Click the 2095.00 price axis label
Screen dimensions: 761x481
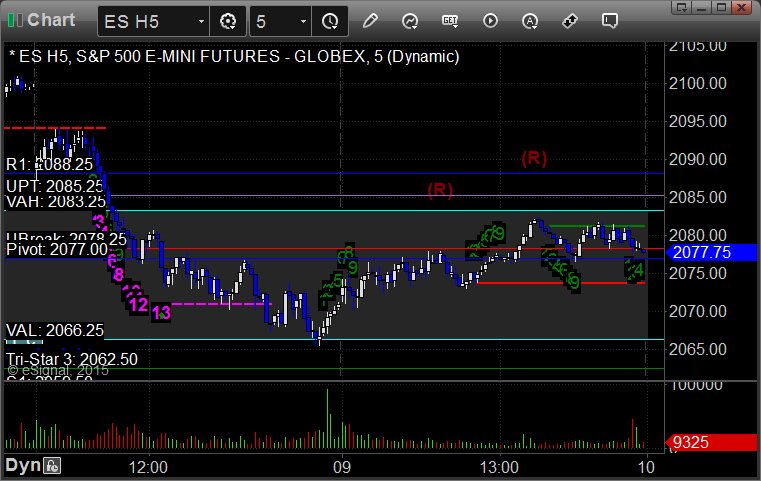click(697, 121)
